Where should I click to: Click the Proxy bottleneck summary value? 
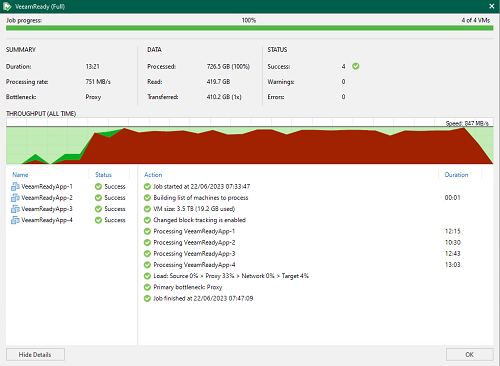(x=93, y=97)
